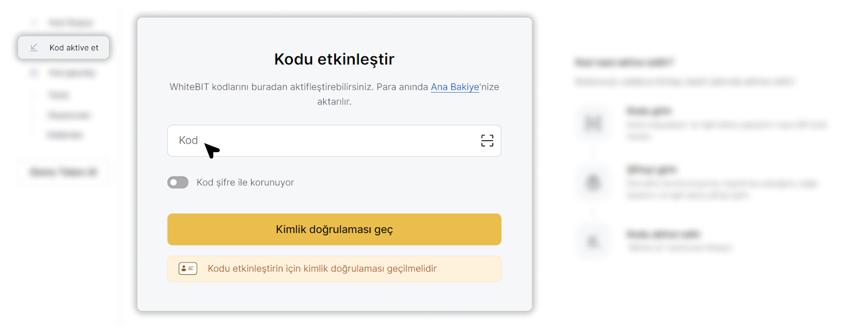Screen dimensions: 868x331
Task: Click blurred icon of sidebar item below Kod aktive et
Action: click(x=34, y=73)
